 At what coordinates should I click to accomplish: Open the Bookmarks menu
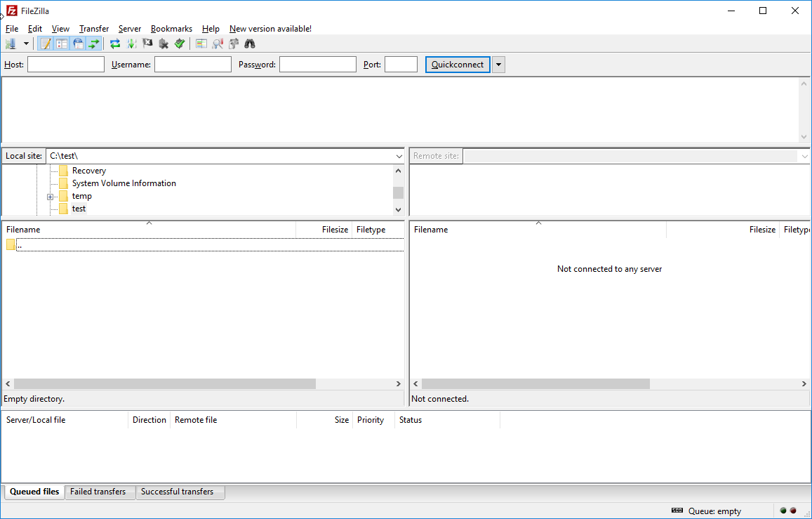click(x=171, y=29)
